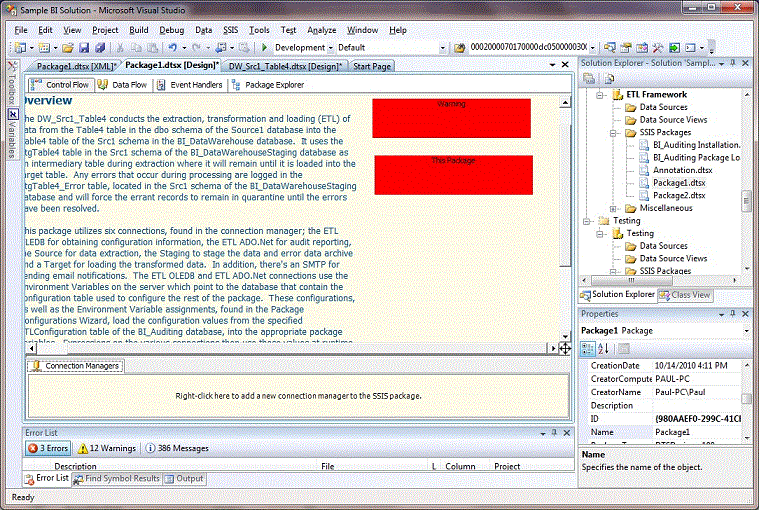Collapse the SSIS Packages folder under ETL Framework
This screenshot has height=510, width=759.
(x=613, y=133)
